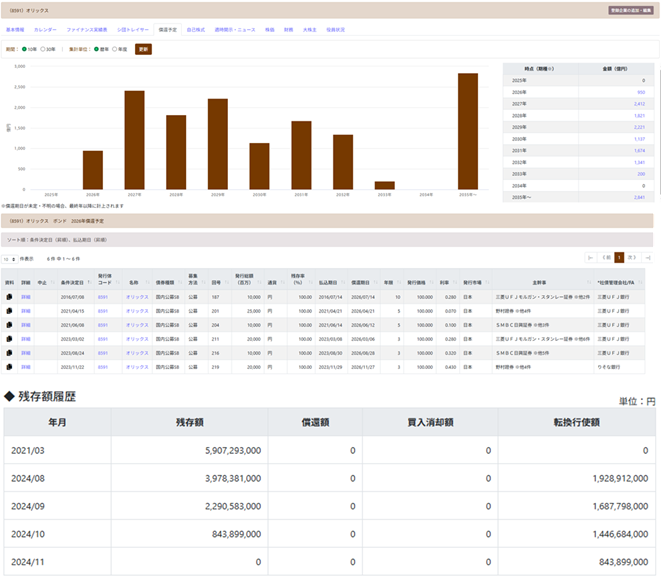
Task: Click the add/edit registered company button
Action: (x=631, y=10)
